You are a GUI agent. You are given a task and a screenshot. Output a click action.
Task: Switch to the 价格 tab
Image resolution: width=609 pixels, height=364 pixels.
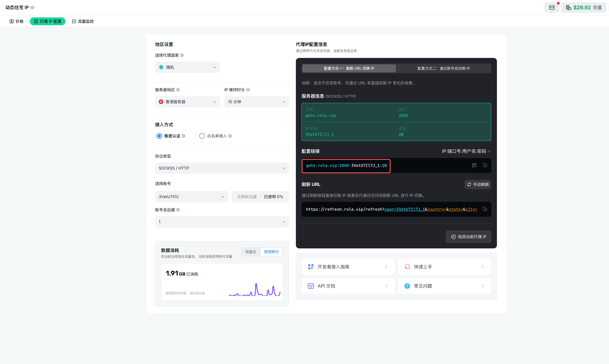tap(16, 21)
